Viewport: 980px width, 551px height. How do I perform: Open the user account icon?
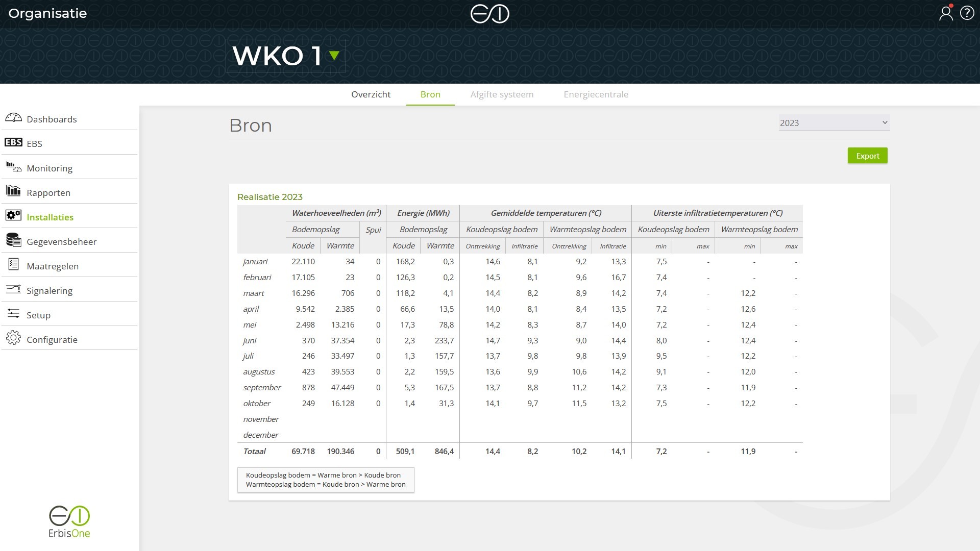tap(946, 13)
